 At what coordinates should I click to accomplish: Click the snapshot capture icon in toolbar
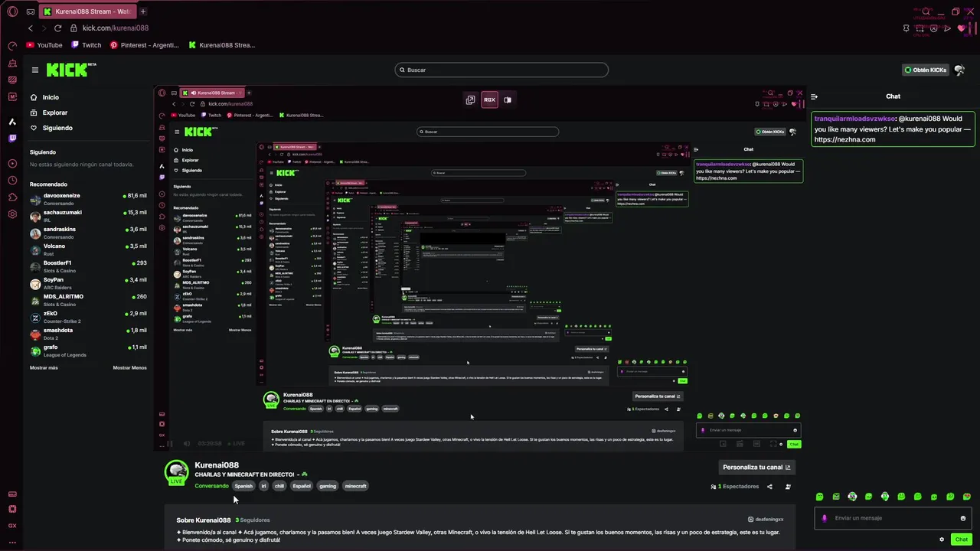pos(920,28)
